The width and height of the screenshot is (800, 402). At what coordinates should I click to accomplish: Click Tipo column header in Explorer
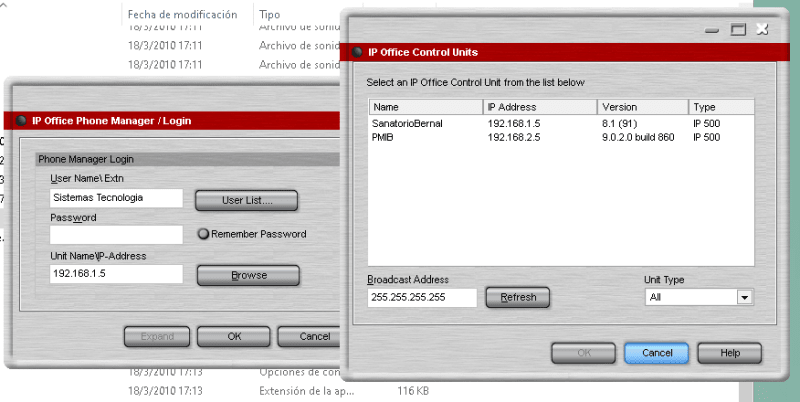click(269, 14)
